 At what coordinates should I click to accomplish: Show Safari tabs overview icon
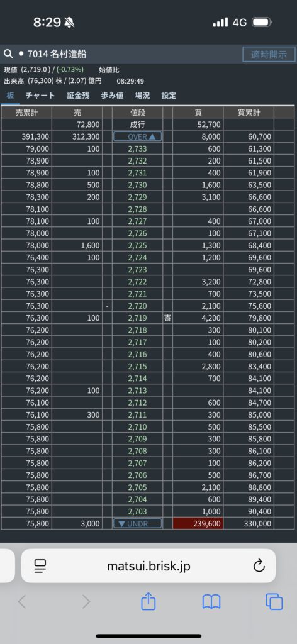pos(274,602)
